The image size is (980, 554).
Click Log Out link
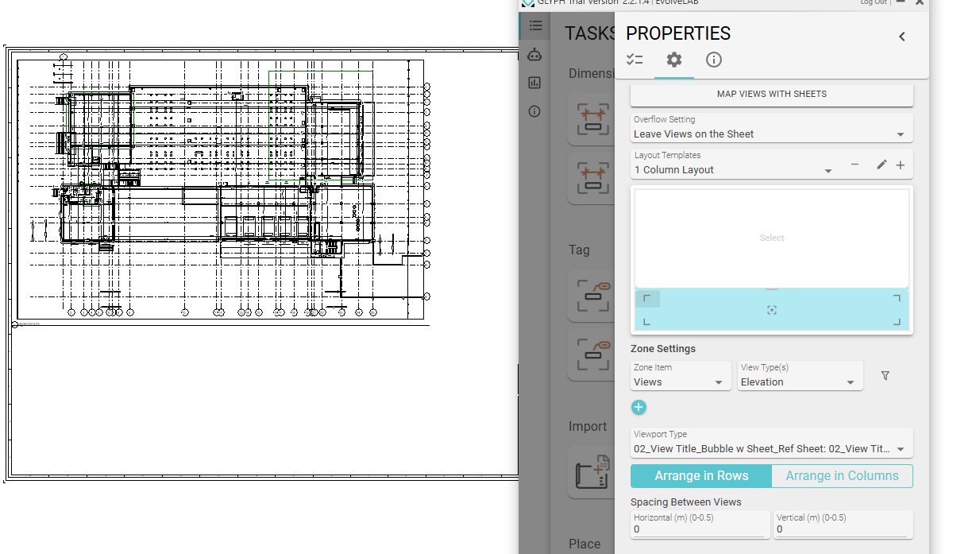tap(874, 2)
